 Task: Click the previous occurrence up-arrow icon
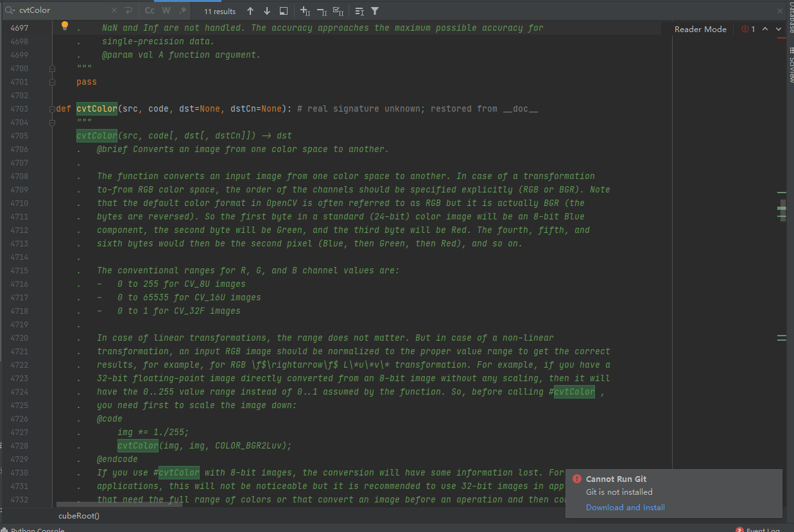point(250,11)
